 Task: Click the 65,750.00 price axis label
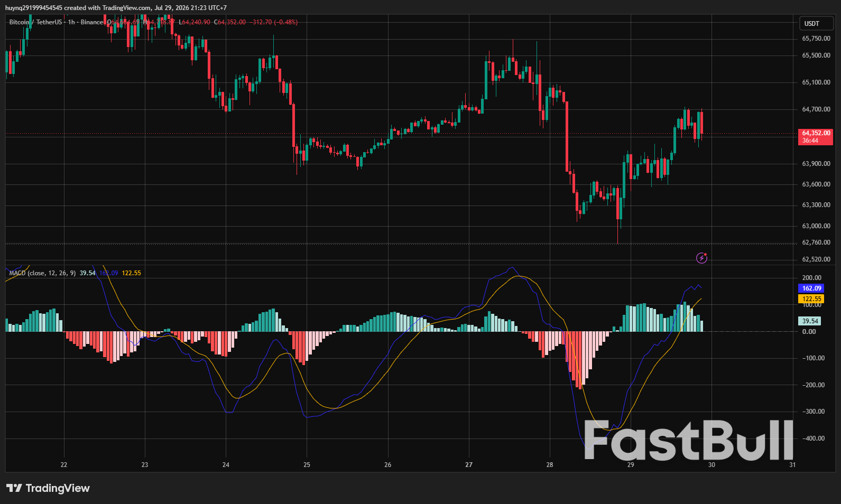[816, 39]
